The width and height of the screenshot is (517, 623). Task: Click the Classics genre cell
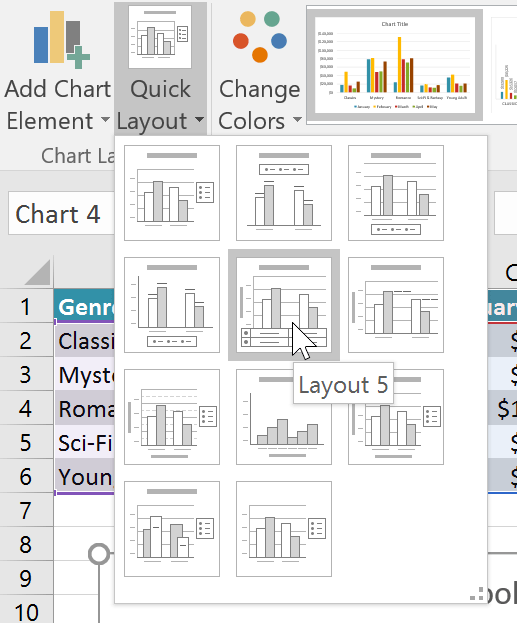(x=84, y=340)
